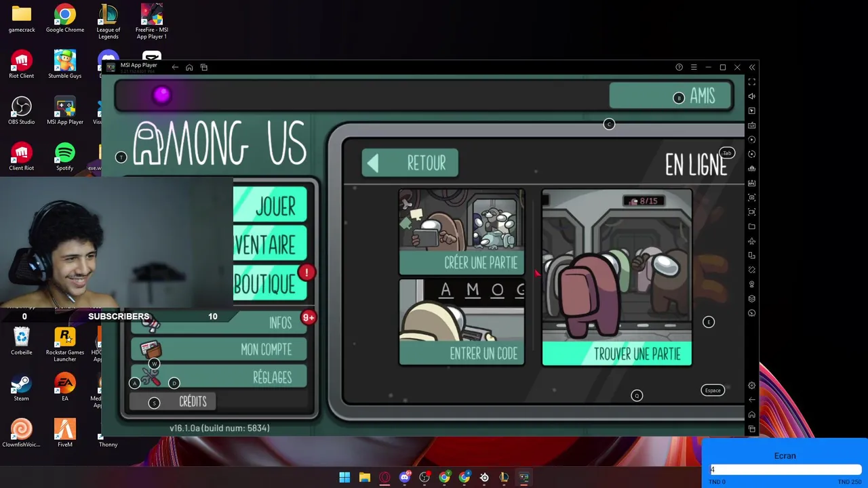Click the JOUER menu button

point(270,205)
